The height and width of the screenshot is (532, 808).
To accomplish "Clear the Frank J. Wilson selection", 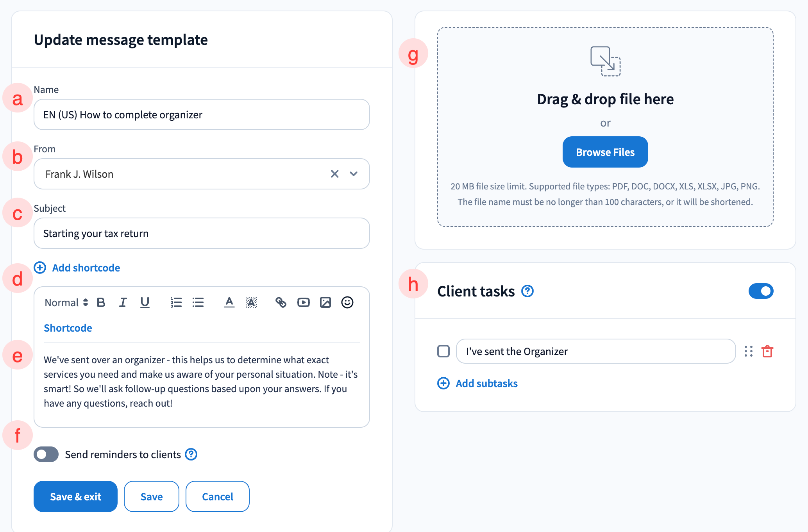I will tap(335, 174).
